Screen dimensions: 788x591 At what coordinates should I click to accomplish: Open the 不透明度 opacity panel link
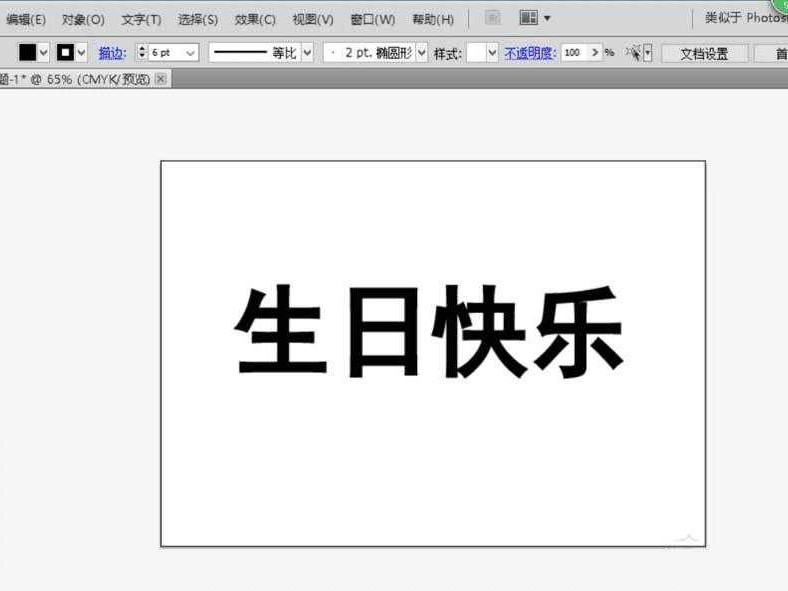coord(531,53)
